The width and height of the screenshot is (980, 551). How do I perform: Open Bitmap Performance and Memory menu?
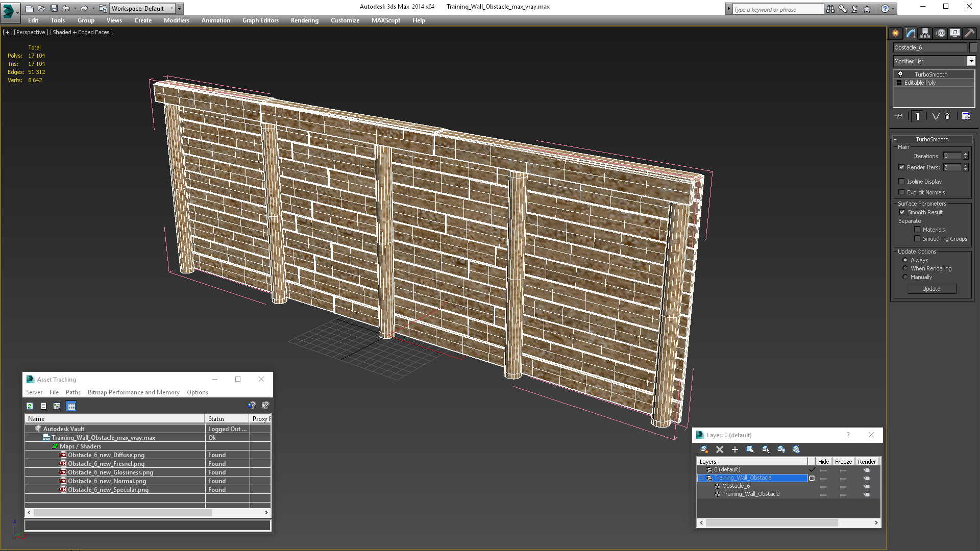134,392
